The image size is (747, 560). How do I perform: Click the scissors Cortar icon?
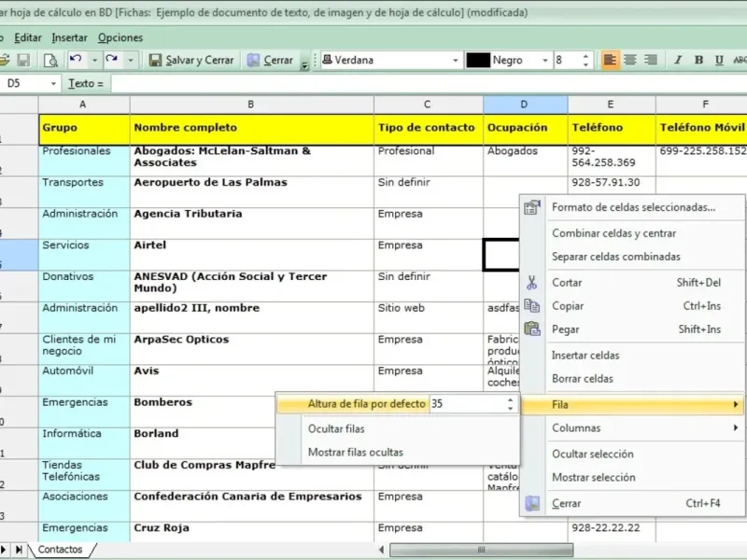click(532, 283)
